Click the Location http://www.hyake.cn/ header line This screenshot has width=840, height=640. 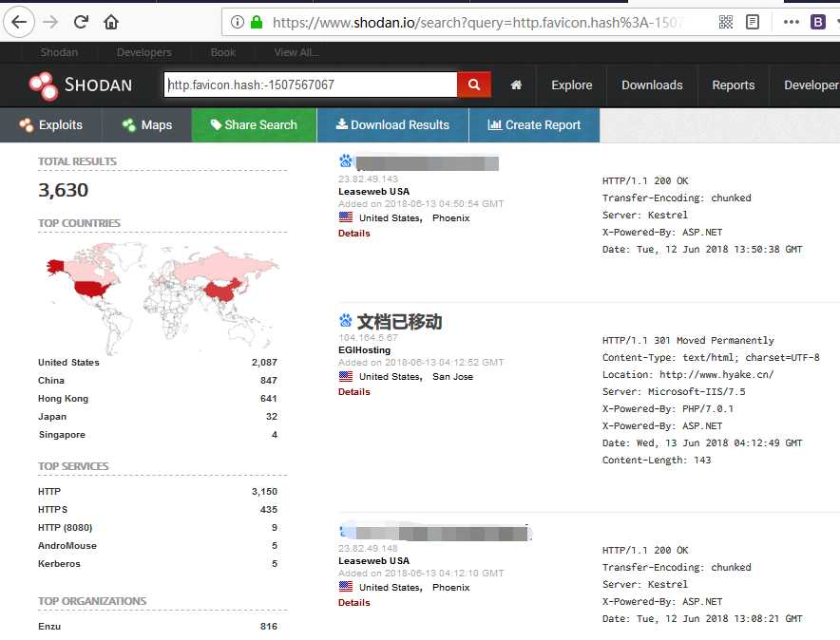(x=688, y=374)
